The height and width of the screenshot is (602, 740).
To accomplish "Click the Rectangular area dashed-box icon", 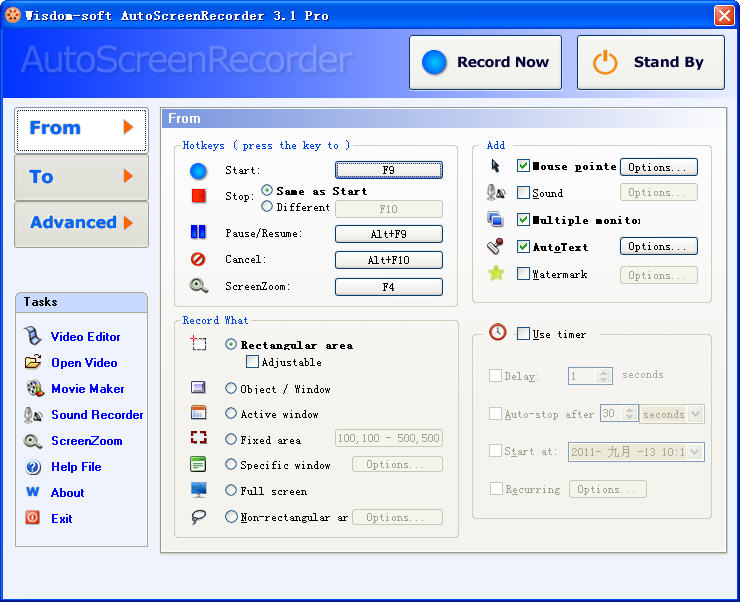I will point(199,343).
